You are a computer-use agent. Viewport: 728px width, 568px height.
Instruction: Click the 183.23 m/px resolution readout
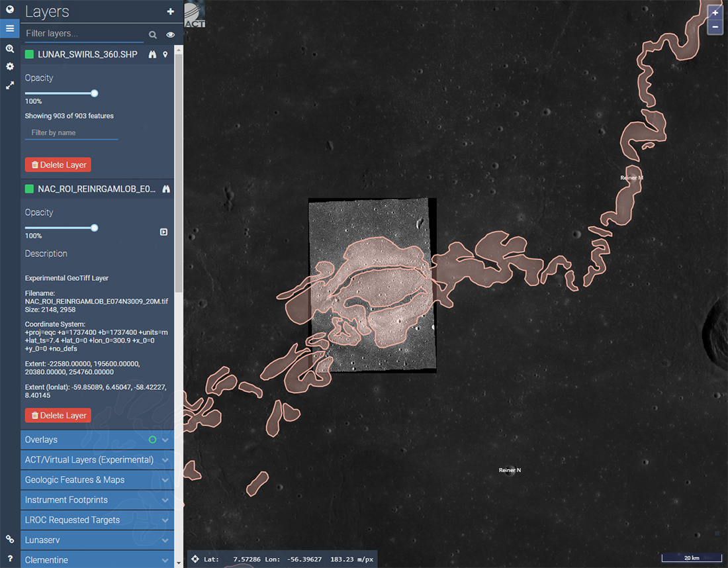pos(351,559)
